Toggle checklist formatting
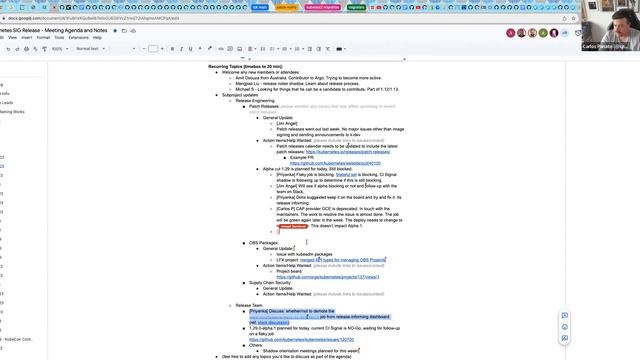Screen dimensions: 640x360 click(274, 49)
